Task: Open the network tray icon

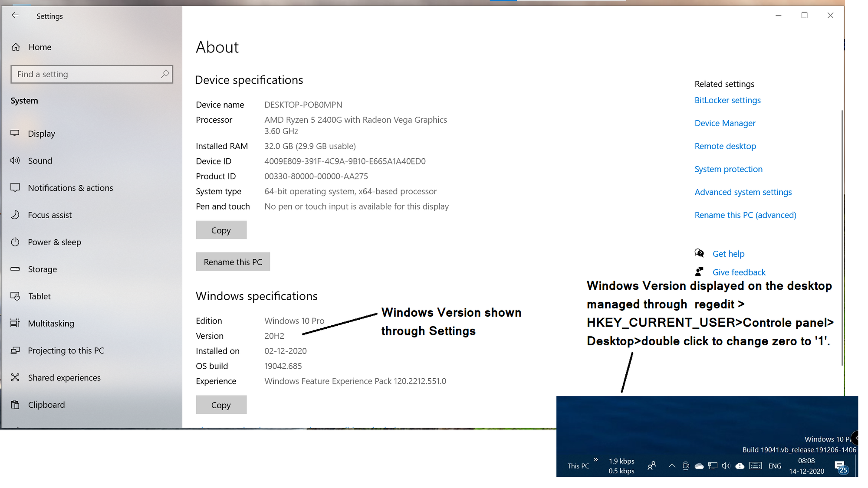Action: [x=713, y=466]
